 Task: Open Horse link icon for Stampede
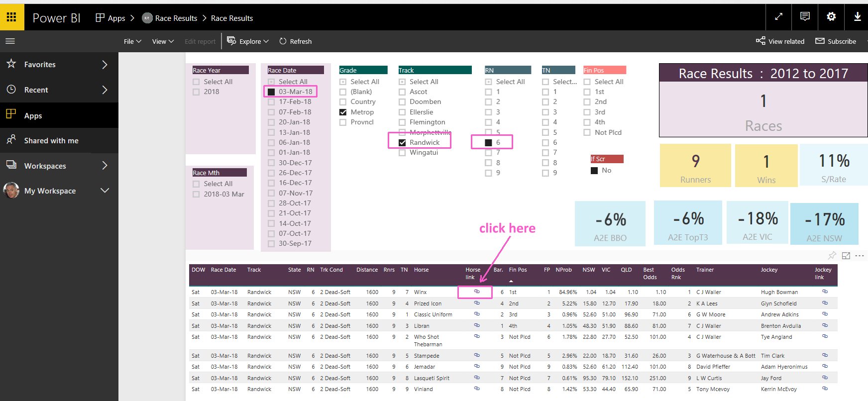477,355
